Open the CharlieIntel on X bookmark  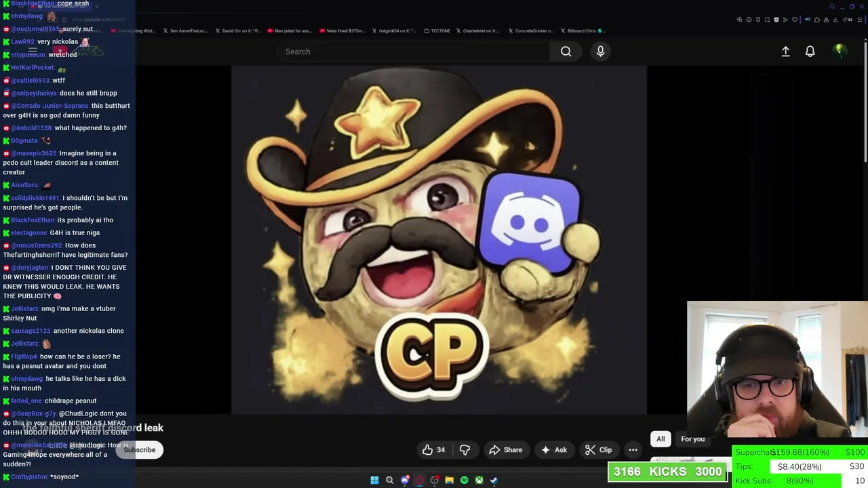pos(477,30)
